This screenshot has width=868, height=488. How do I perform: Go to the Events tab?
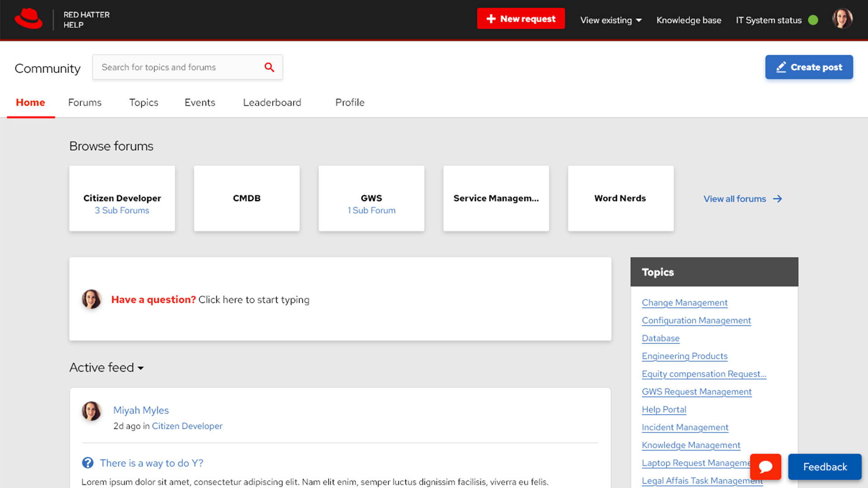(200, 103)
